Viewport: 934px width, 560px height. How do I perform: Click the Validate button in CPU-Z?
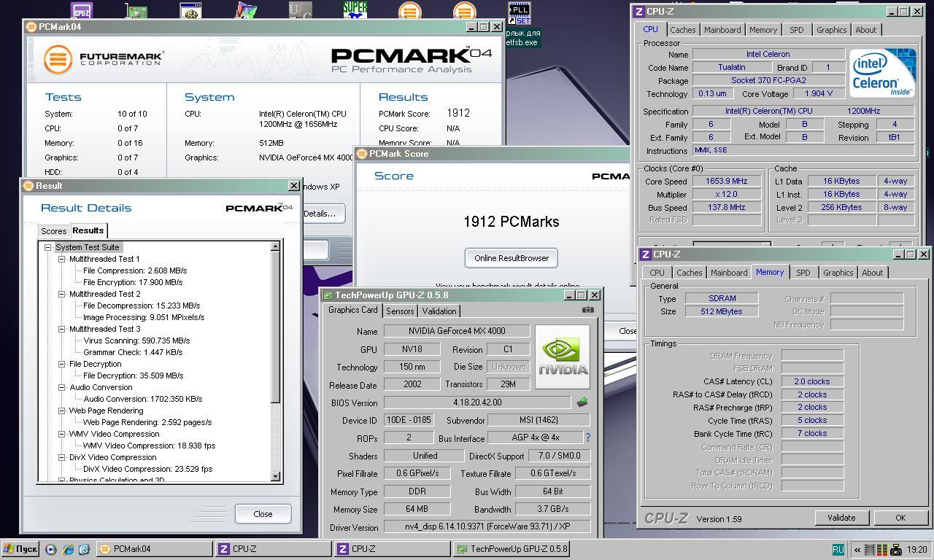[841, 518]
